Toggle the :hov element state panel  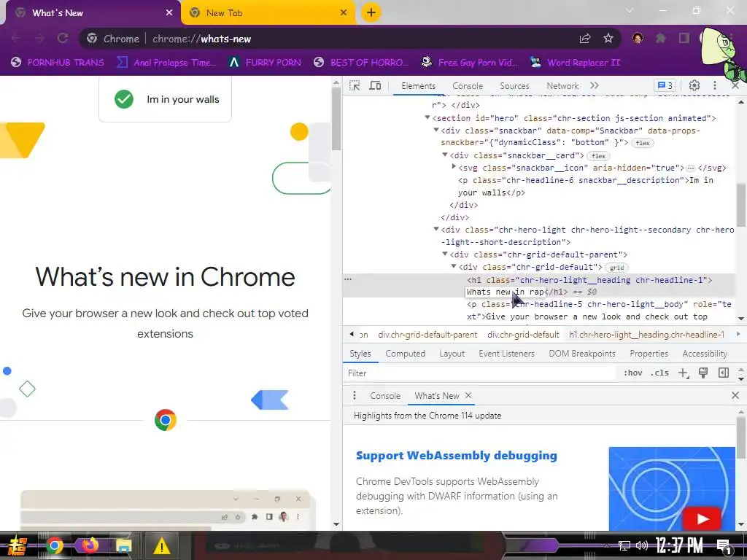[632, 373]
